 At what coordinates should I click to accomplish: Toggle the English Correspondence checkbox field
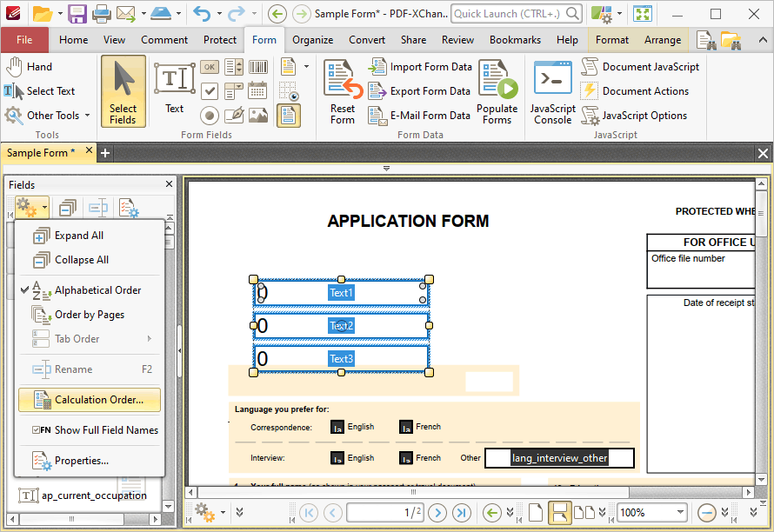337,427
